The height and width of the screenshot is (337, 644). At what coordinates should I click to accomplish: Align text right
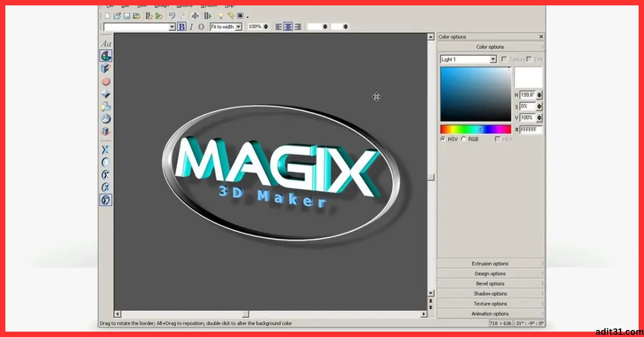click(x=297, y=26)
